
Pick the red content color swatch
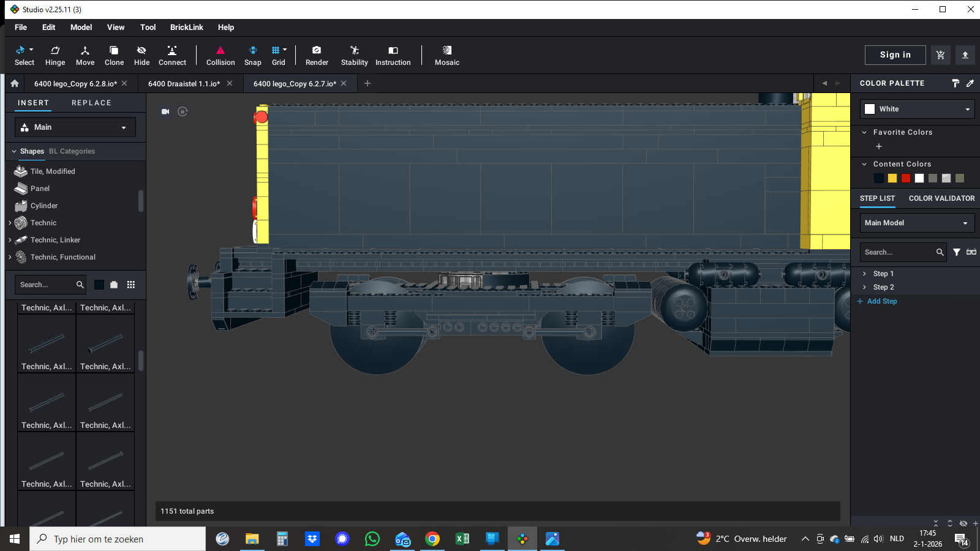pos(906,178)
